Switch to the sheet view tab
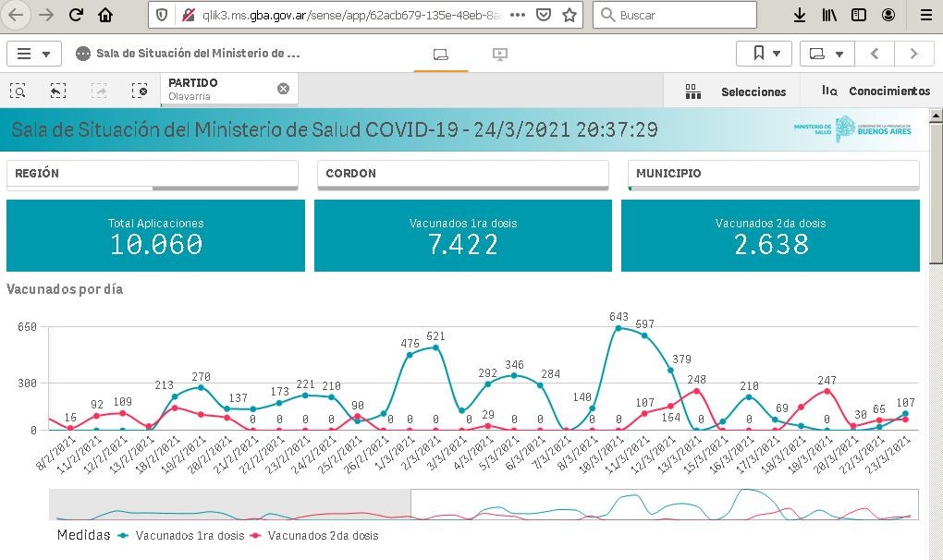Screen dimensions: 943x560 pos(441,55)
